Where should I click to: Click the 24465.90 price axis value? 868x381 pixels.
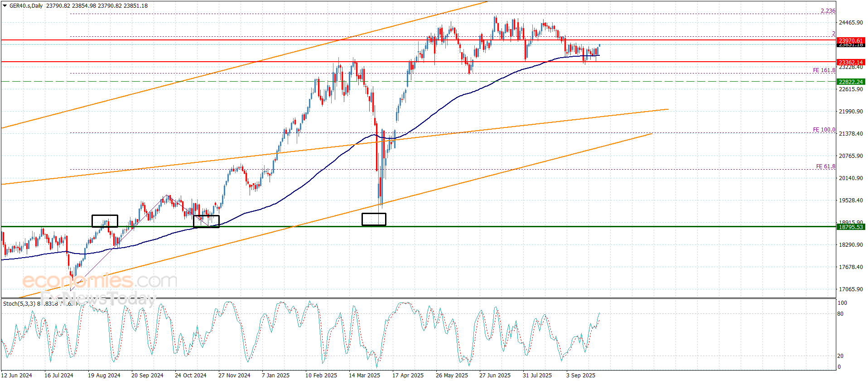[851, 23]
